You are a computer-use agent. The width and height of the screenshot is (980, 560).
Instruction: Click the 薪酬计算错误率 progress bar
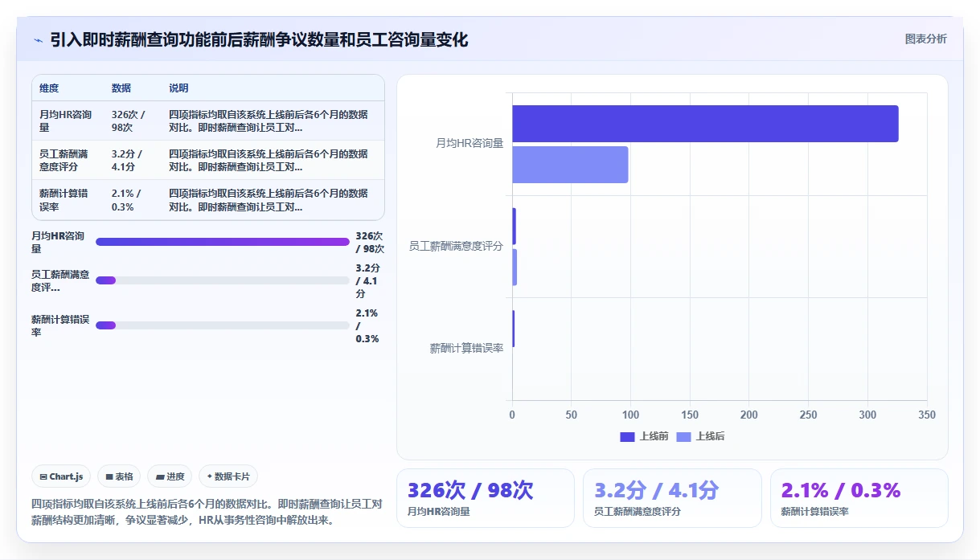point(223,325)
